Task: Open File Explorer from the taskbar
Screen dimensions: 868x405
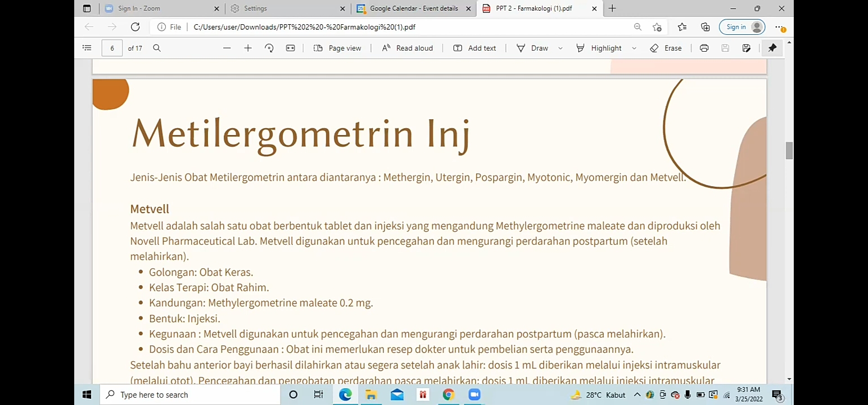Action: coord(371,395)
